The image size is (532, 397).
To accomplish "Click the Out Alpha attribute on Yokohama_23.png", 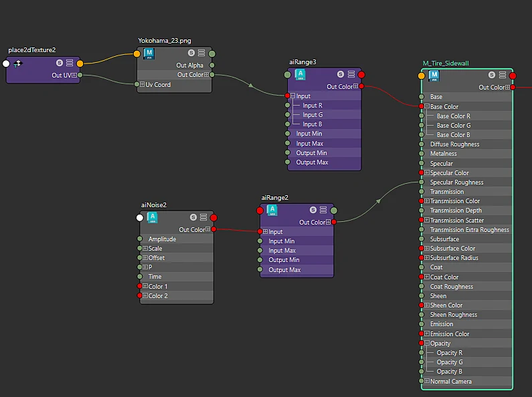I will (x=189, y=65).
